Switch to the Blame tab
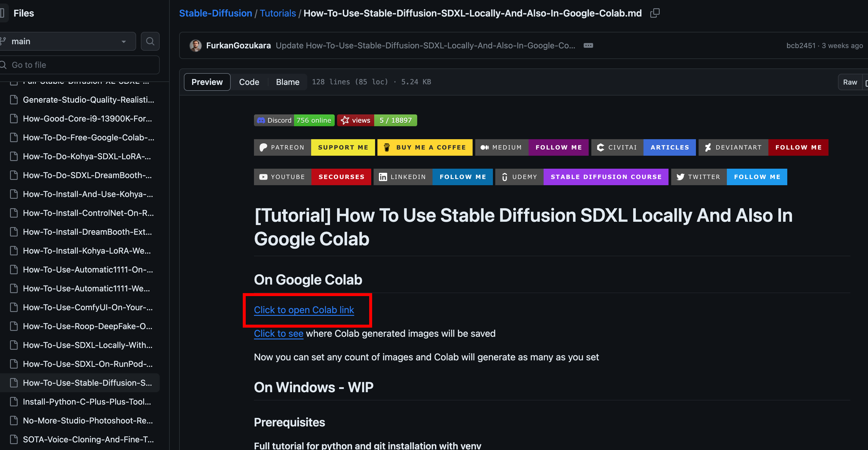The width and height of the screenshot is (868, 450). point(288,82)
